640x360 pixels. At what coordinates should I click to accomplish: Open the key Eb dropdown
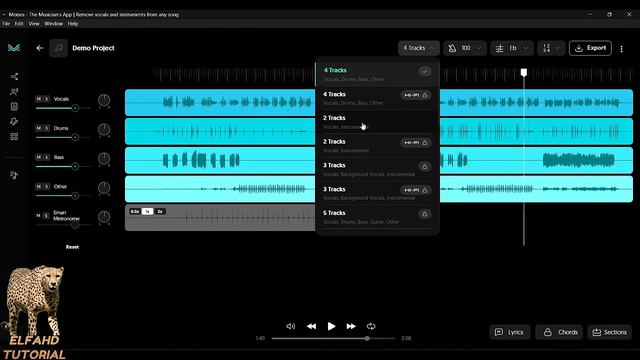point(512,48)
